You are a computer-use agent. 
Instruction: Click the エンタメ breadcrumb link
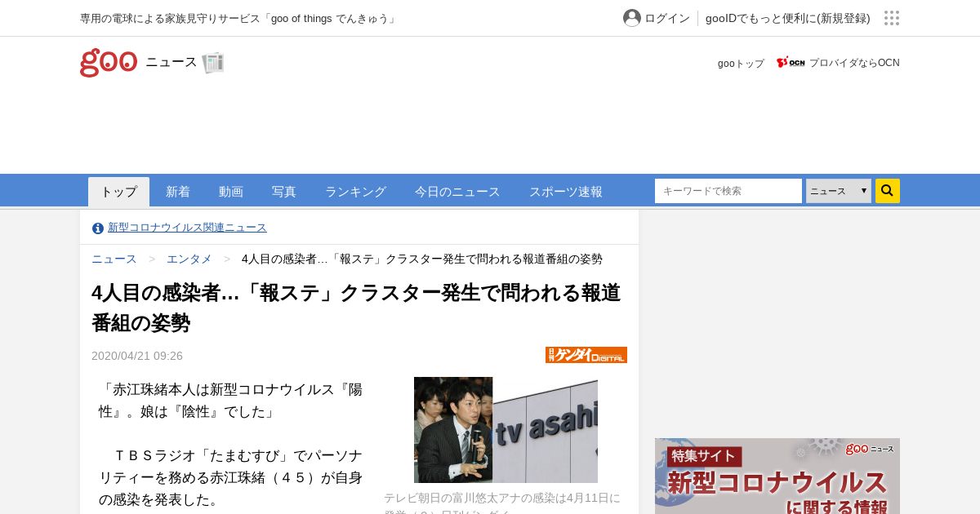(x=189, y=259)
